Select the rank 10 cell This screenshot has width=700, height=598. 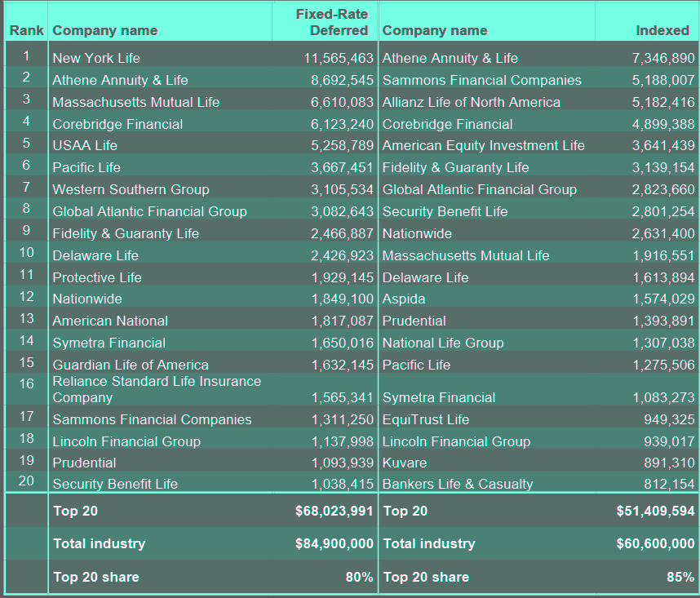pos(25,255)
